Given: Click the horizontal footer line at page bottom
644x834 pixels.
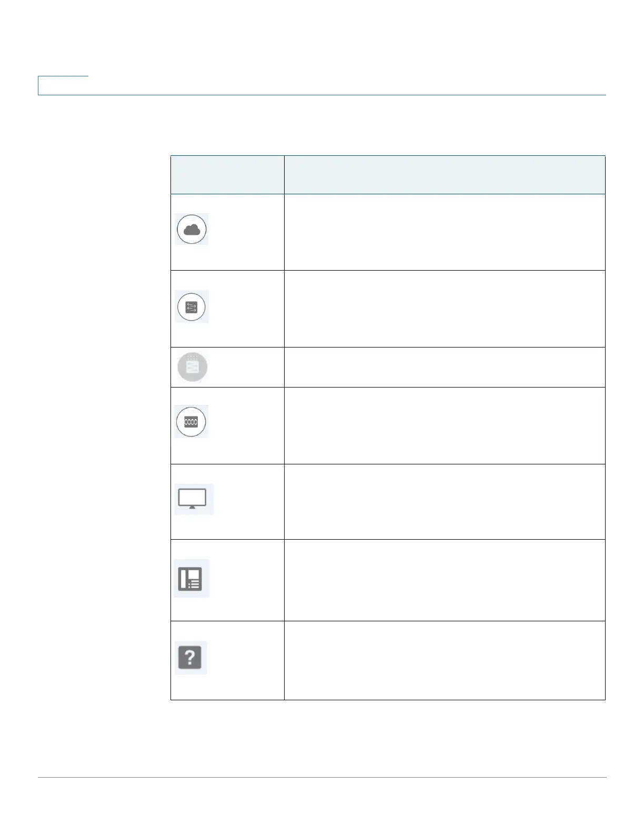Looking at the screenshot, I should pyautogui.click(x=322, y=777).
